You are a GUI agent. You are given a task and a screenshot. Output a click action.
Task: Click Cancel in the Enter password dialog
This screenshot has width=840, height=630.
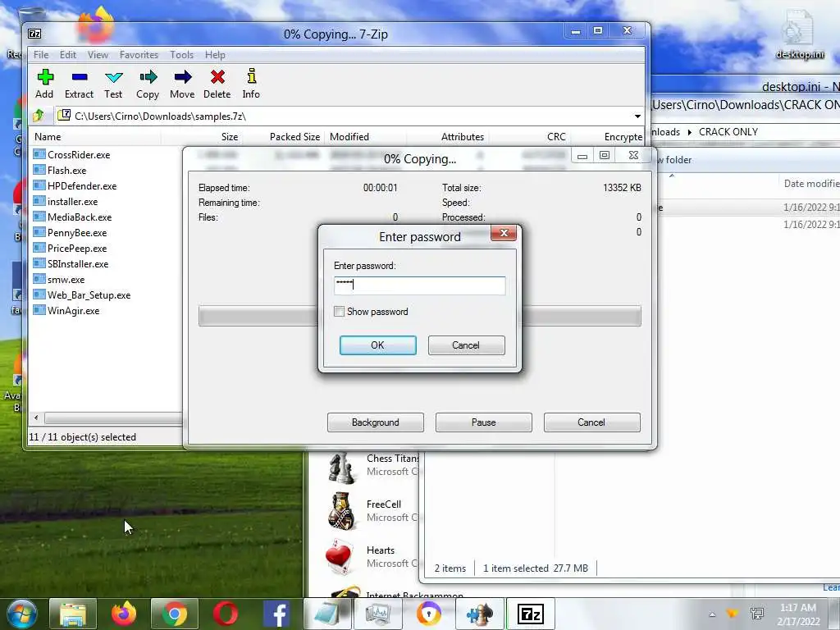tap(466, 345)
